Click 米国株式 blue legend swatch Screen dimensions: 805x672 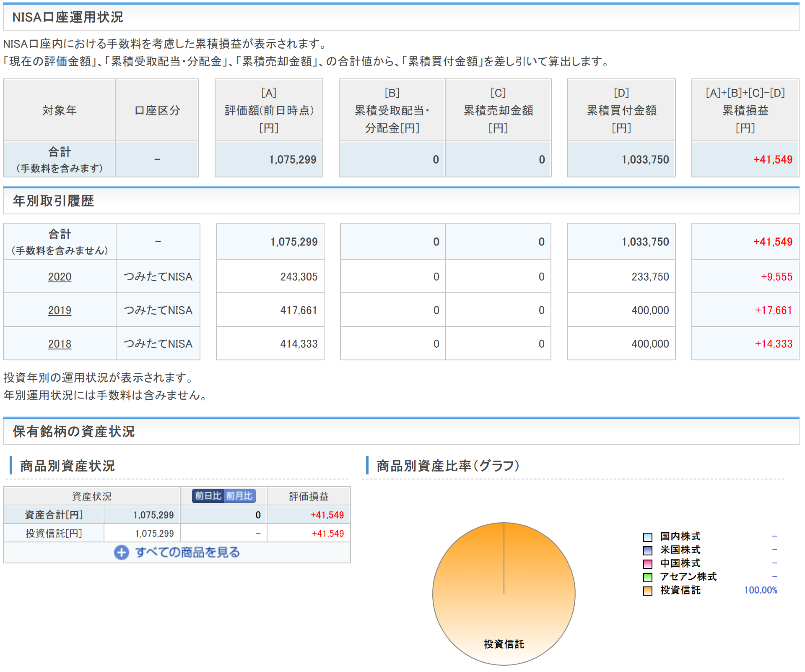pos(648,550)
